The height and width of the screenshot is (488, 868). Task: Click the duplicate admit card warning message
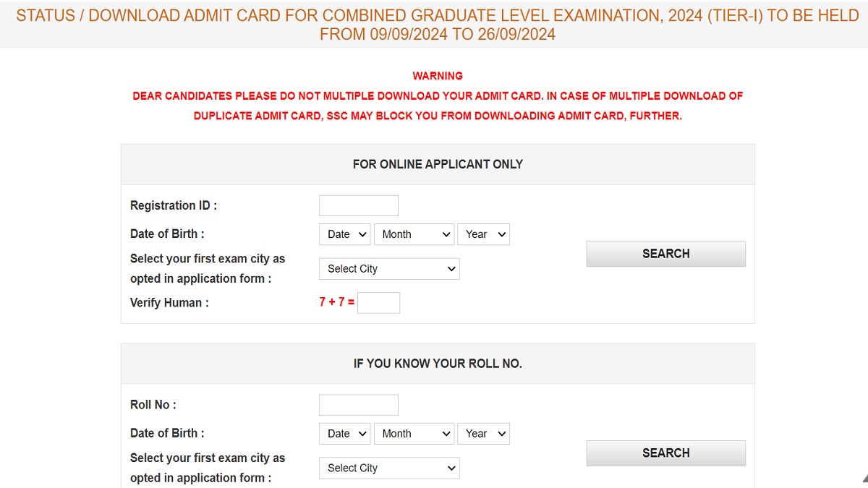[x=437, y=106]
